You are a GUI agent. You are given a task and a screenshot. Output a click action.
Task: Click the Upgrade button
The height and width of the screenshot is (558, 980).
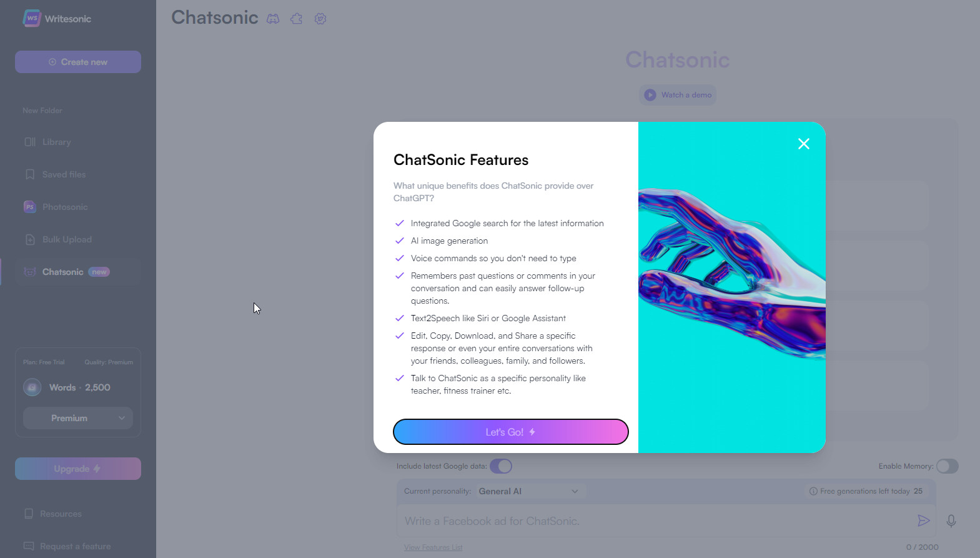(x=78, y=469)
